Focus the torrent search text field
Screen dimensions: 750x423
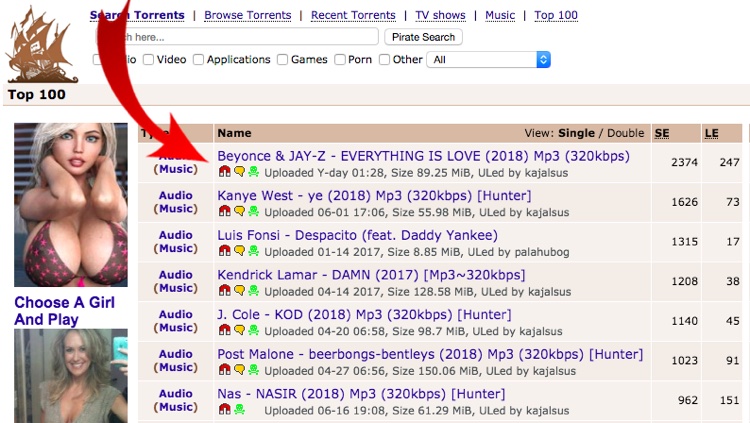pyautogui.click(x=237, y=37)
